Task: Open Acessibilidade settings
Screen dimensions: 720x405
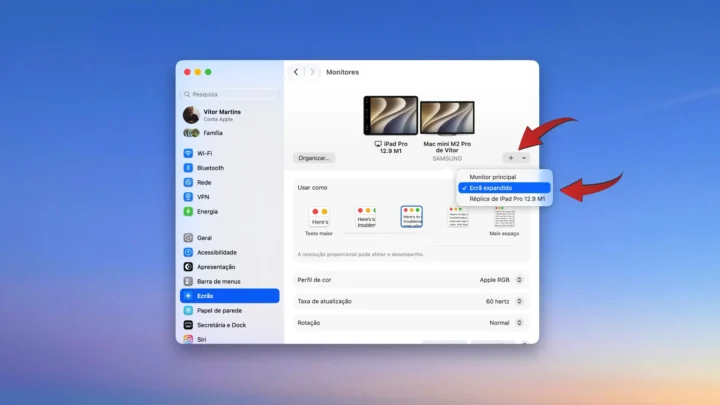Action: point(230,253)
